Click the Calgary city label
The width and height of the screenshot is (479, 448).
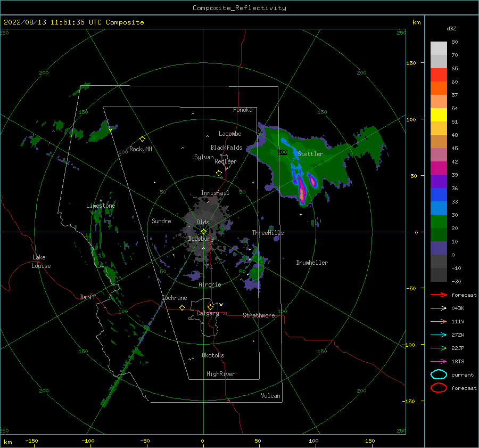[x=208, y=313]
